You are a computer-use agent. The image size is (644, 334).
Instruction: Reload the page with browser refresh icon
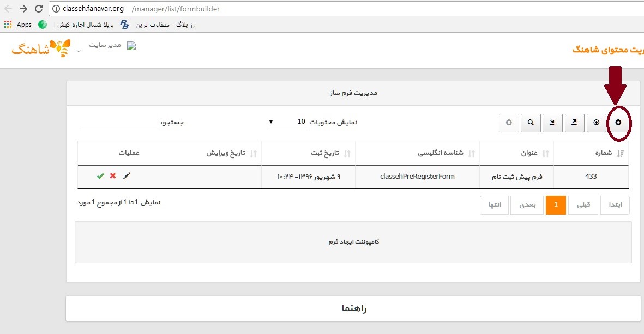(x=39, y=9)
